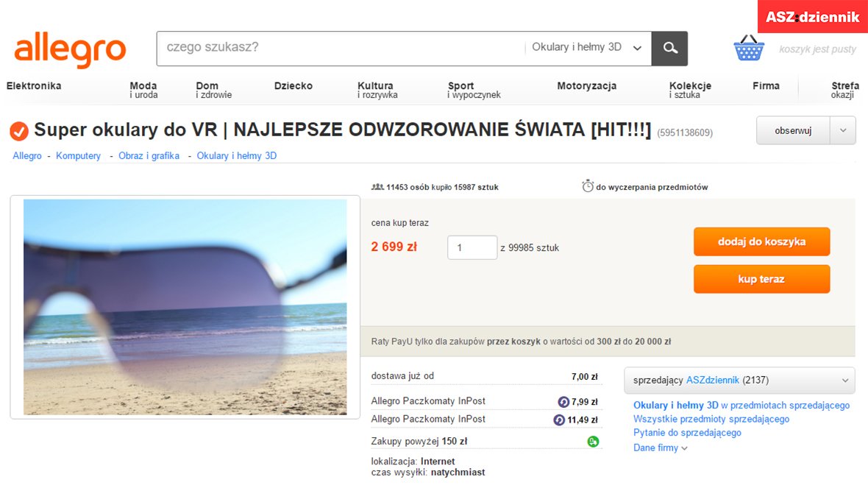This screenshot has width=868, height=488.
Task: Click the orange verified checkmark icon
Action: pos(19,132)
